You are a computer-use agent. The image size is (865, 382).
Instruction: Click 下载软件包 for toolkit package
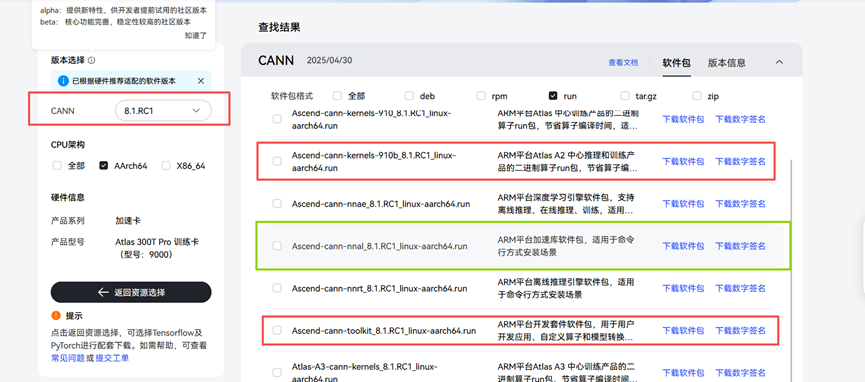click(683, 331)
